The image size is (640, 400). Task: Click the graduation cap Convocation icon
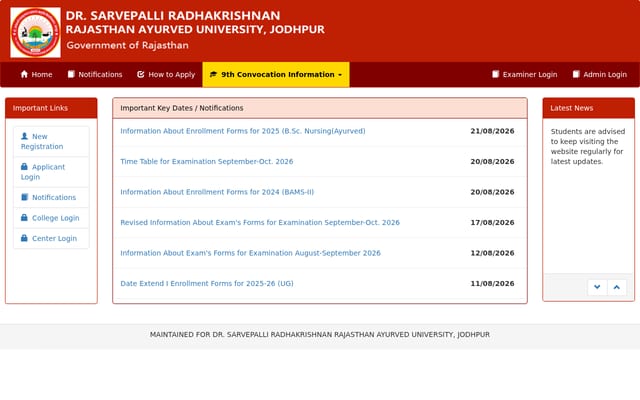tap(213, 74)
